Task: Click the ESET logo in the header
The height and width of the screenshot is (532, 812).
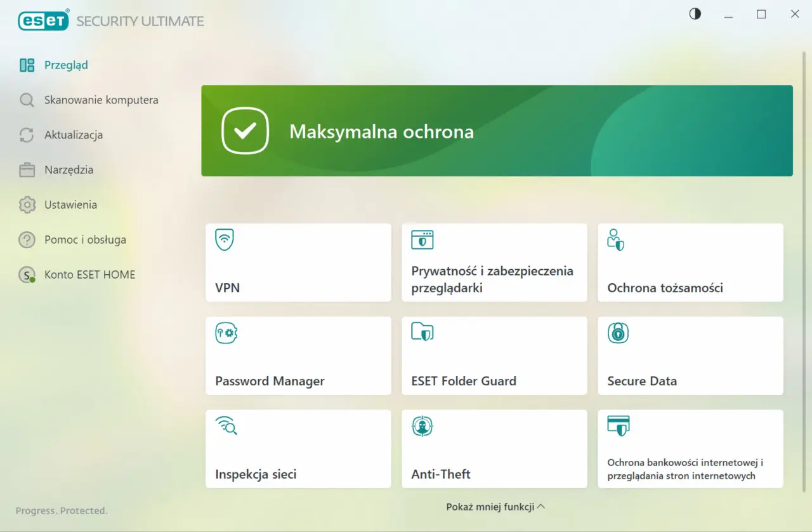Action: (43, 21)
